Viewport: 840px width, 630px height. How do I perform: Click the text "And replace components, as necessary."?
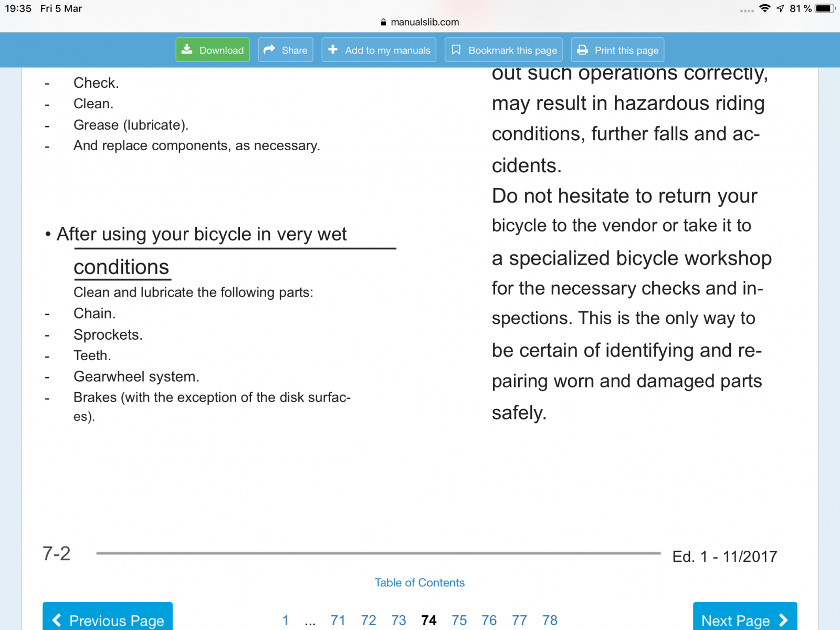tap(197, 145)
